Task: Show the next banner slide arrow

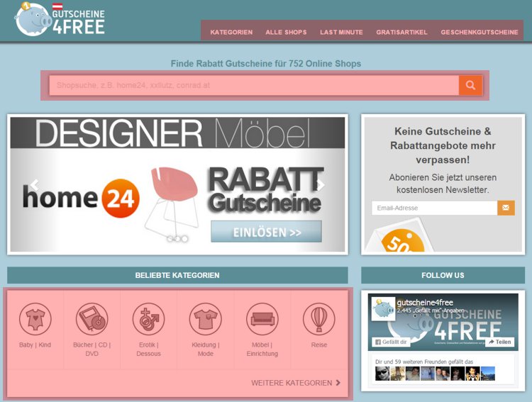Action: click(321, 185)
